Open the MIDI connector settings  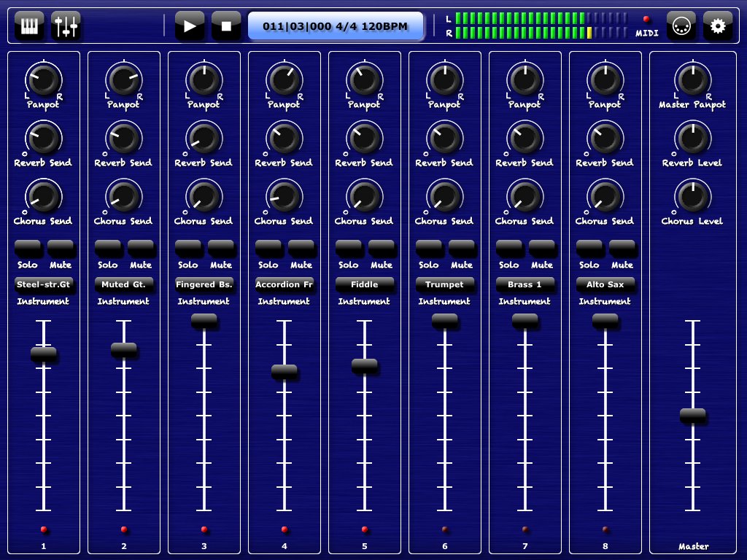pos(681,26)
